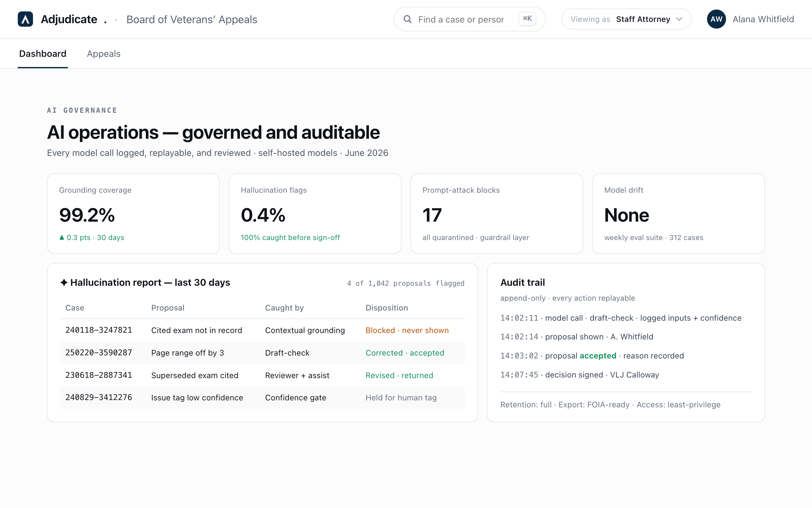This screenshot has width=812, height=508.
Task: Click 'Issue tag low confidence' proposal
Action: coord(197,398)
